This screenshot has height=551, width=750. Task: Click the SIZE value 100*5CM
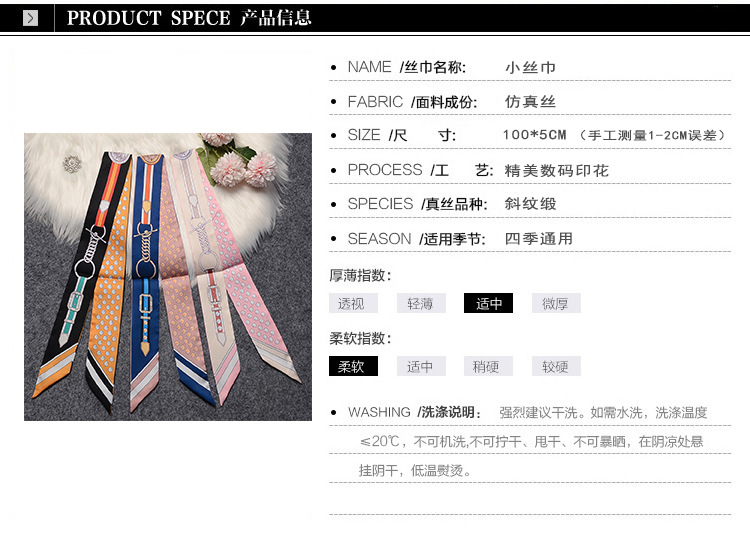tap(534, 135)
